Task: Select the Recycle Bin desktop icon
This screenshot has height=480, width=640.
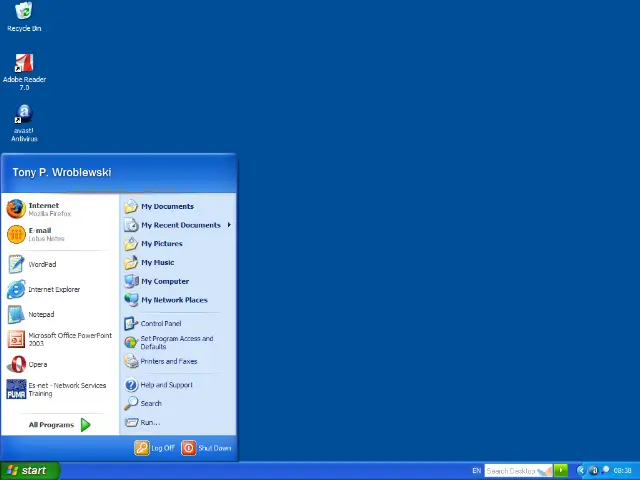Action: (24, 16)
